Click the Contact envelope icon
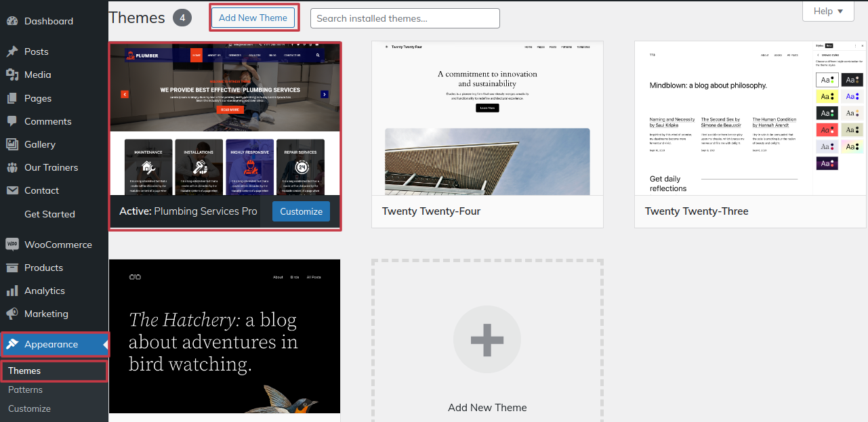Image resolution: width=868 pixels, height=422 pixels. pyautogui.click(x=12, y=190)
